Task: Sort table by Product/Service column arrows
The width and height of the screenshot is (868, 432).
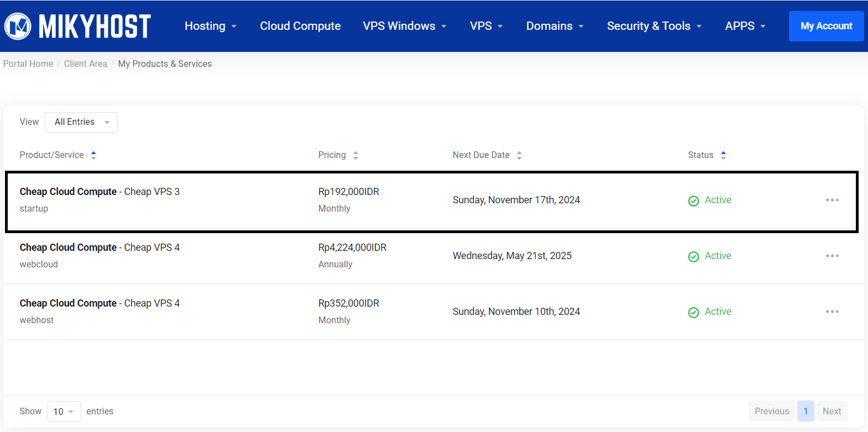Action: pyautogui.click(x=93, y=155)
